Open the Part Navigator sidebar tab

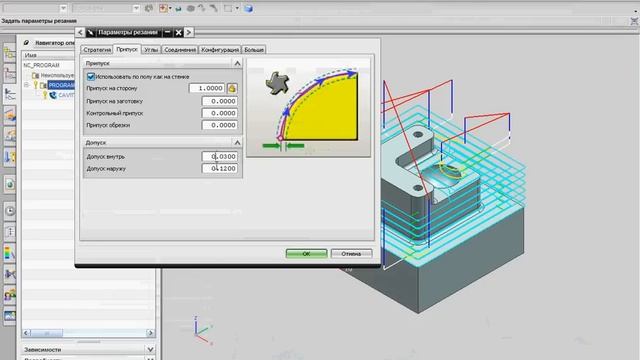coord(9,95)
